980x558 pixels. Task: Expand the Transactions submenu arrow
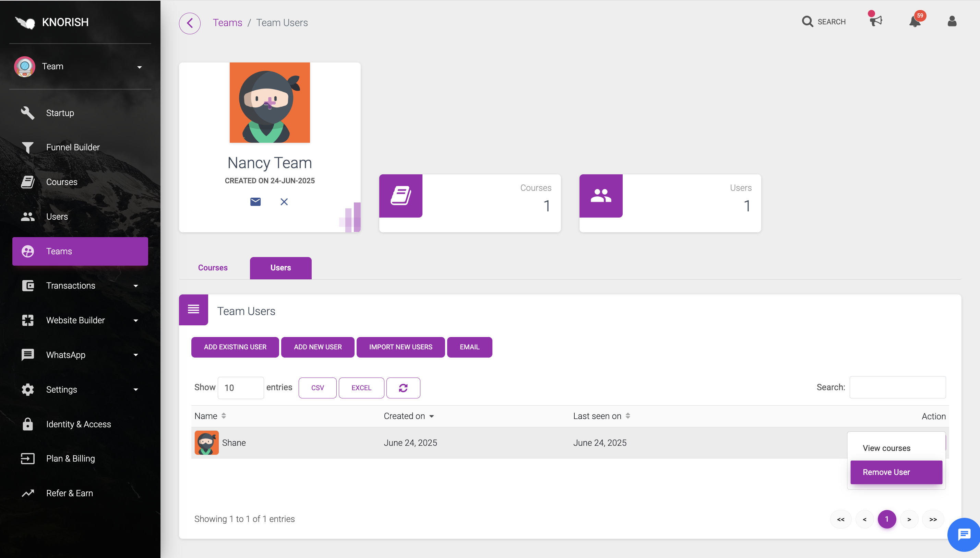[x=136, y=286]
